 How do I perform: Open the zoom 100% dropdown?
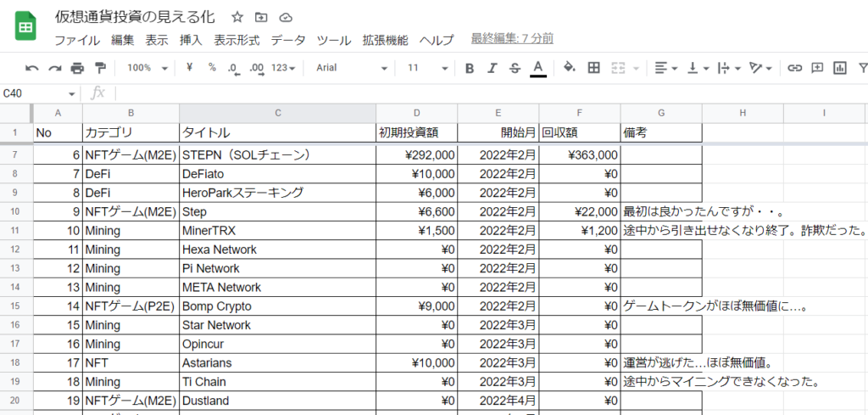pos(147,68)
